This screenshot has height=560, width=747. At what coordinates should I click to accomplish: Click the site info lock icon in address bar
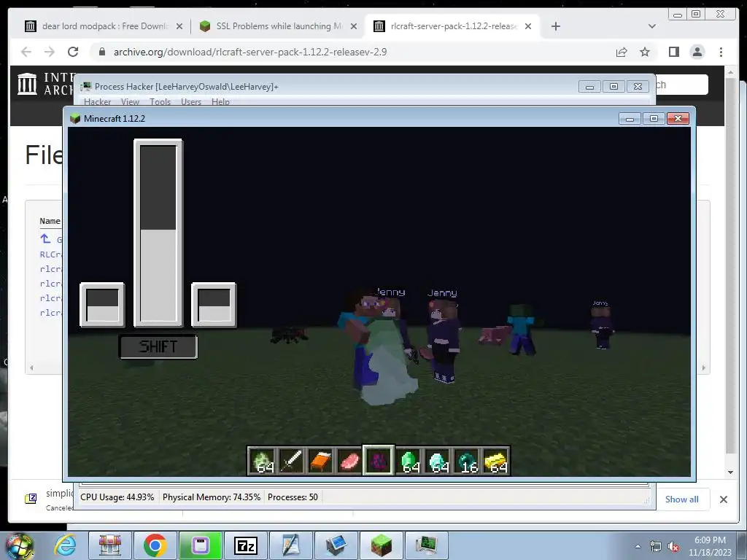click(102, 52)
